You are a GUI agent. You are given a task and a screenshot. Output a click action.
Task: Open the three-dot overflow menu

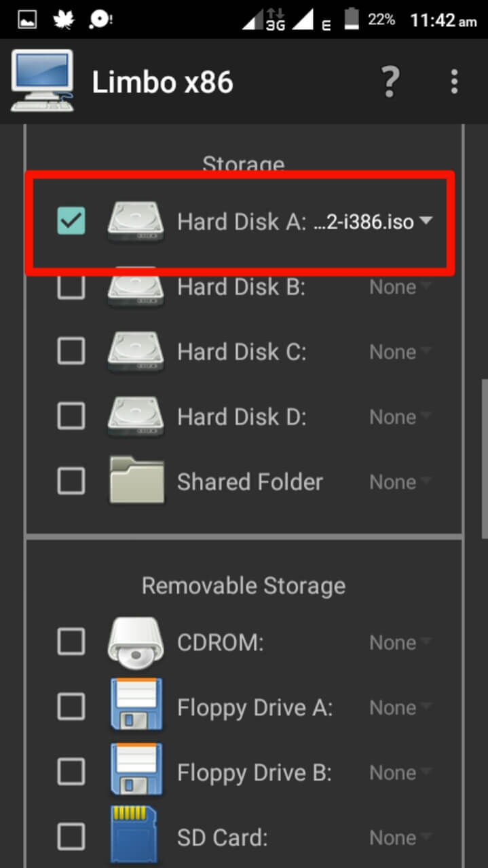pos(454,83)
